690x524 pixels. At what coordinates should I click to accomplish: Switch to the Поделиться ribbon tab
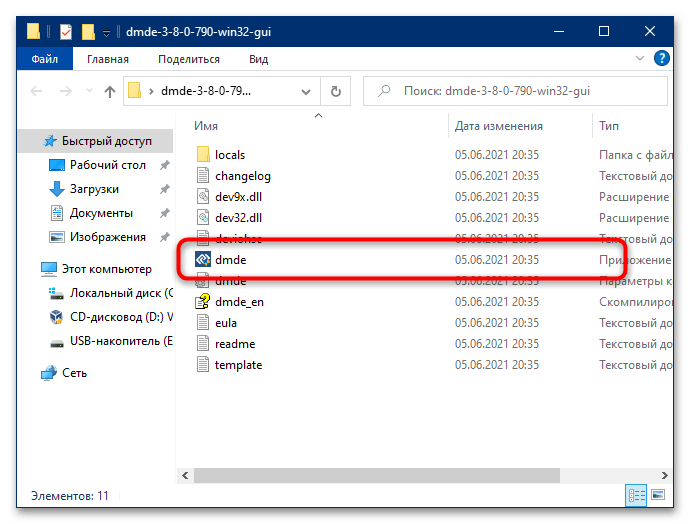click(x=189, y=59)
